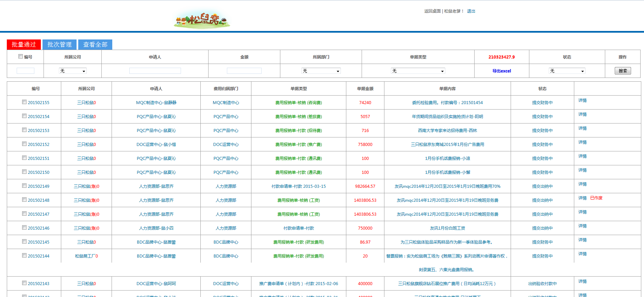Screen dimensions: 644x297
Task: Open 详情 for row 201502150
Action: click(x=582, y=170)
